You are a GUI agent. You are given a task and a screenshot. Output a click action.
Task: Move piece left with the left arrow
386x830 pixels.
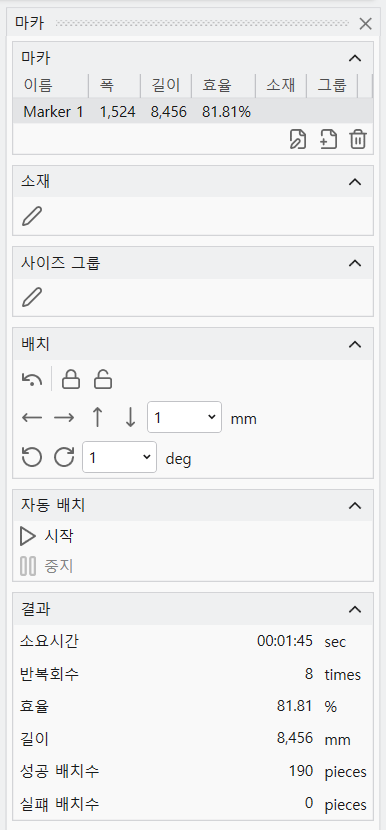point(32,418)
